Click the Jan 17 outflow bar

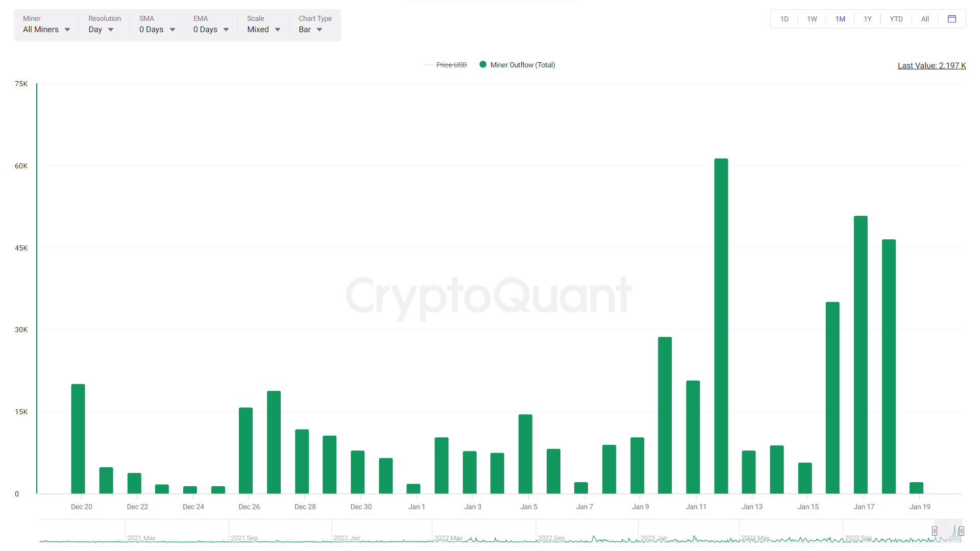click(861, 355)
